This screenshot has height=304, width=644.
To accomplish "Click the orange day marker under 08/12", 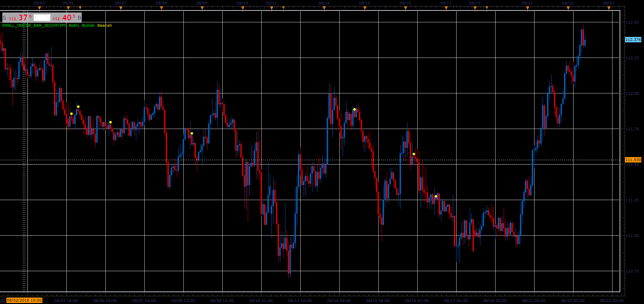I will pos(271,8).
